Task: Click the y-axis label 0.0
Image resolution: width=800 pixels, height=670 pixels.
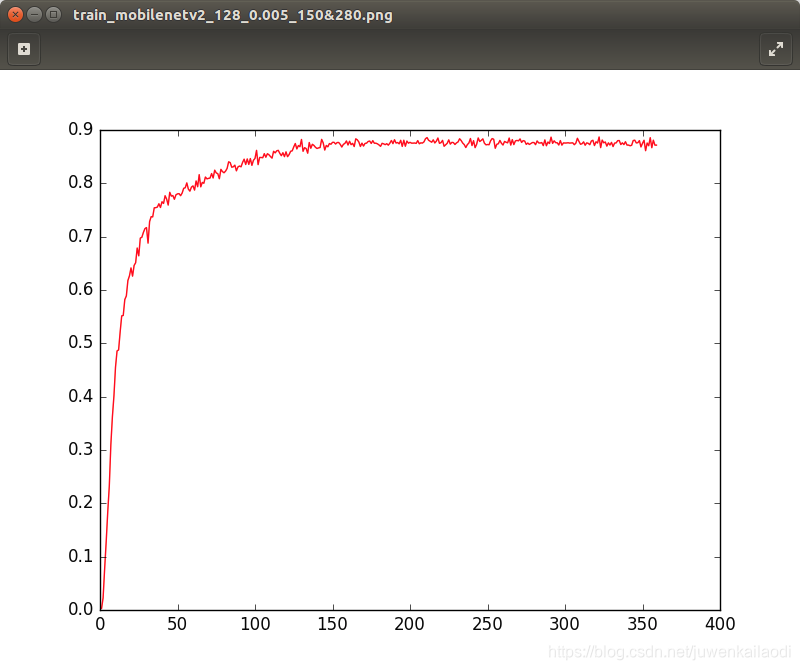Action: [x=81, y=608]
